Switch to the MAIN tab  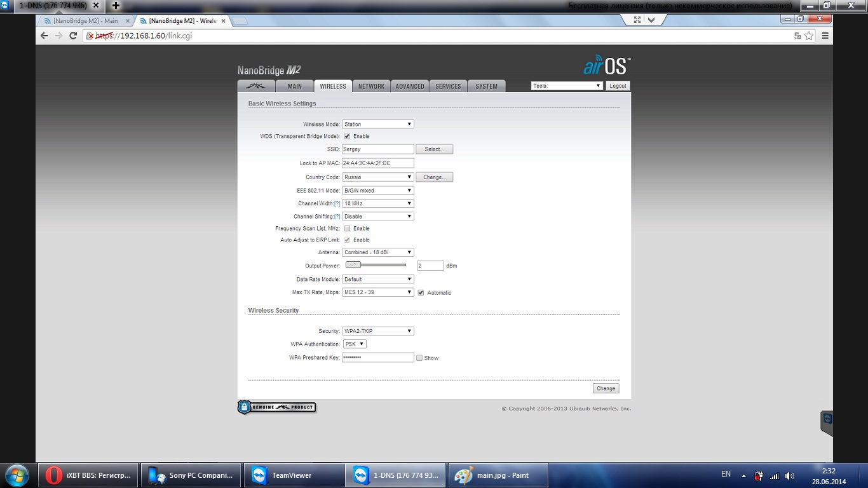[294, 86]
